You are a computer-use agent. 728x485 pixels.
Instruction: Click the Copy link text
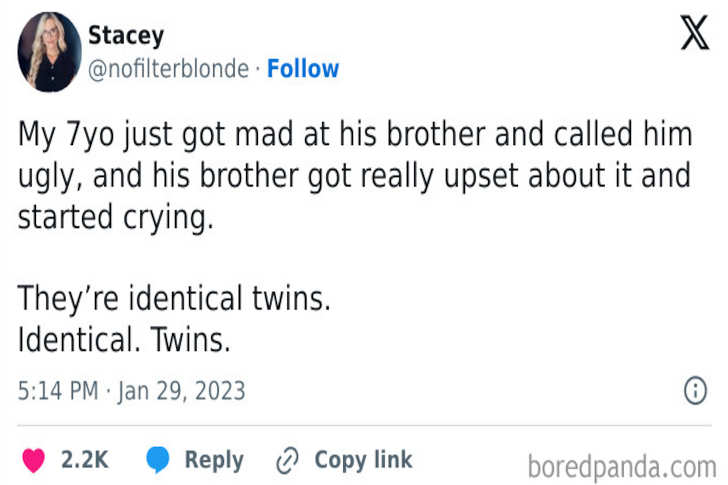coord(363,460)
